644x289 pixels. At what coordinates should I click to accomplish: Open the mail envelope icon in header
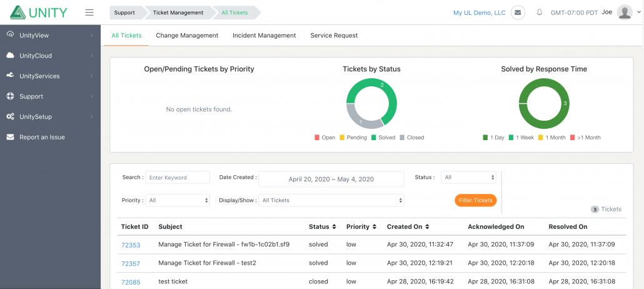(518, 13)
